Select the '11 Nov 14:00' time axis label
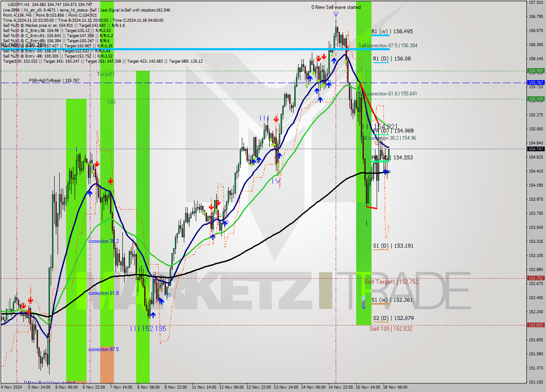Image resolution: width=546 pixels, height=392 pixels. click(203, 387)
